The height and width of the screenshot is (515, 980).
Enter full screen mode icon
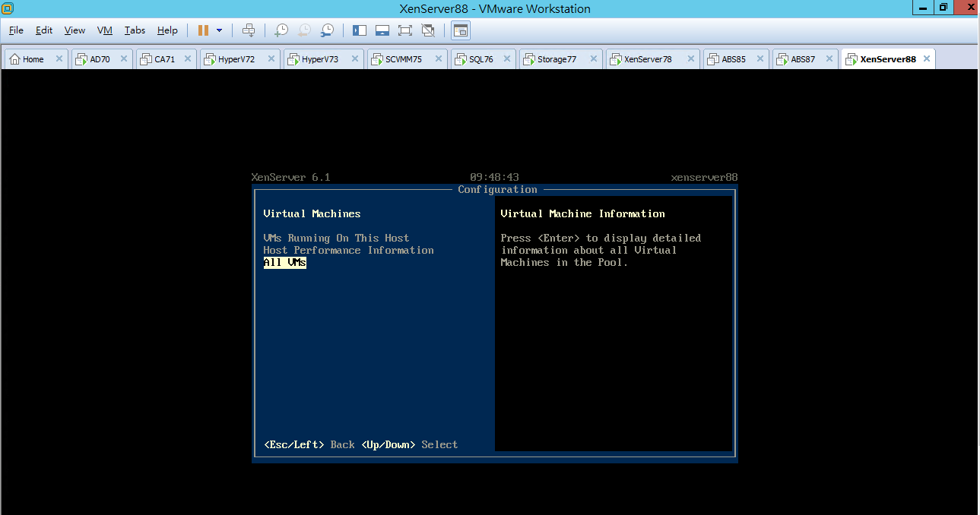[405, 30]
